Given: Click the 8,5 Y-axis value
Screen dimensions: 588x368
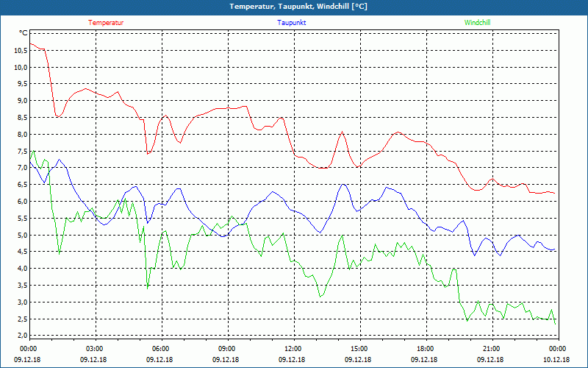Looking at the screenshot, I should coord(22,118).
